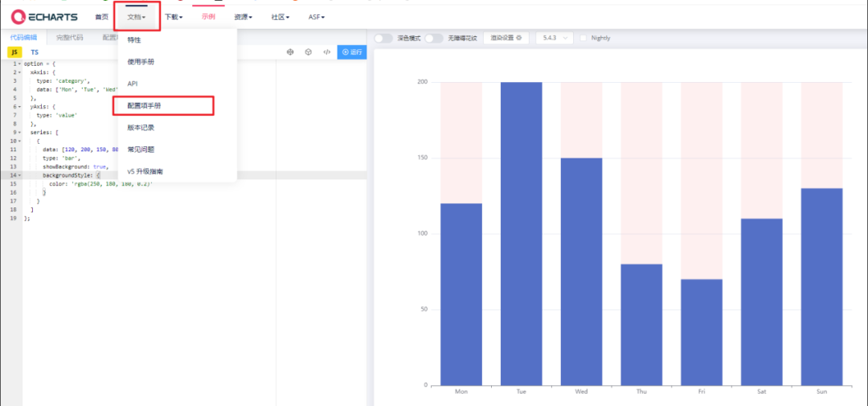The height and width of the screenshot is (406, 868).
Task: Fold yAxis block at line 6
Action: tap(19, 106)
